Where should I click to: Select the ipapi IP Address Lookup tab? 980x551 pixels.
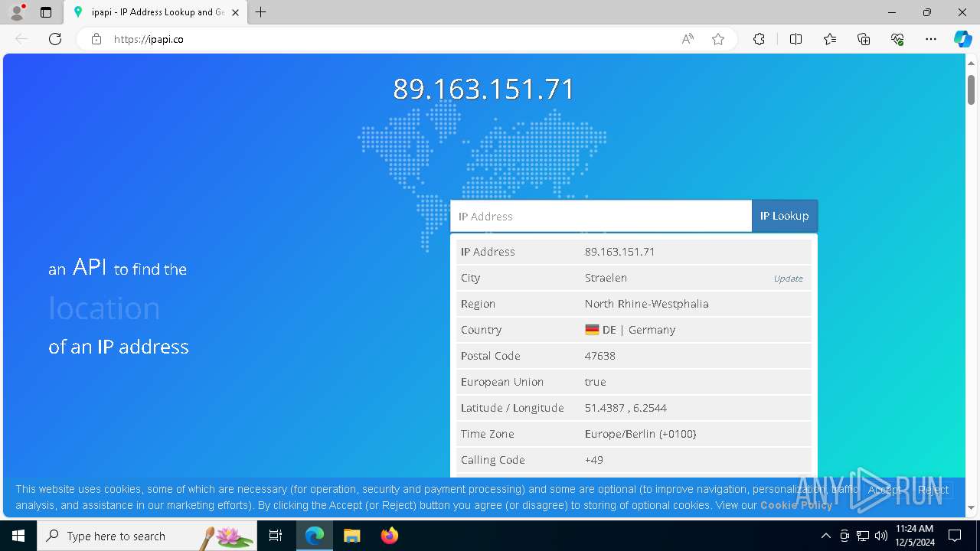pos(157,12)
